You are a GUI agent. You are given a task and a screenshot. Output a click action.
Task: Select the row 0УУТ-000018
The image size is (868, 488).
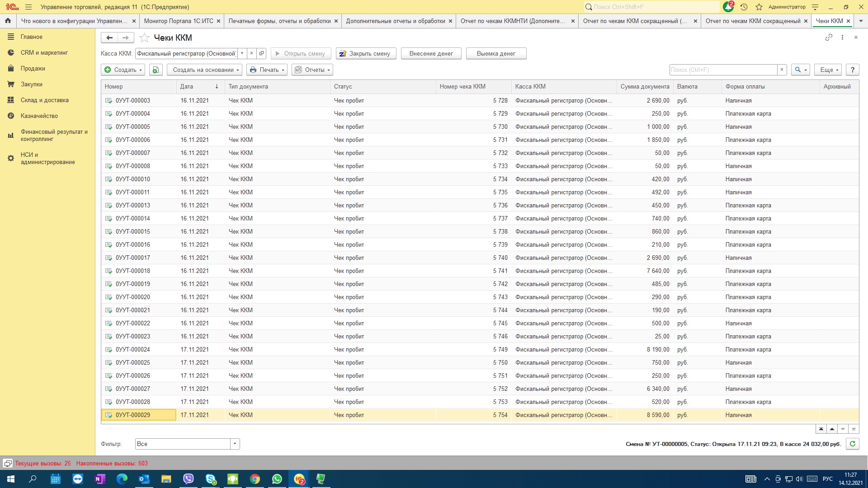[x=480, y=271]
